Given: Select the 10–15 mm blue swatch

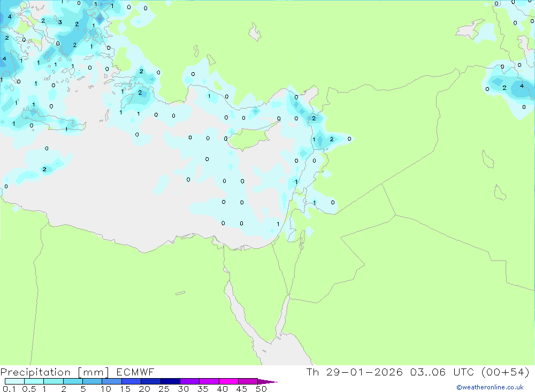Looking at the screenshot, I should tap(112, 381).
